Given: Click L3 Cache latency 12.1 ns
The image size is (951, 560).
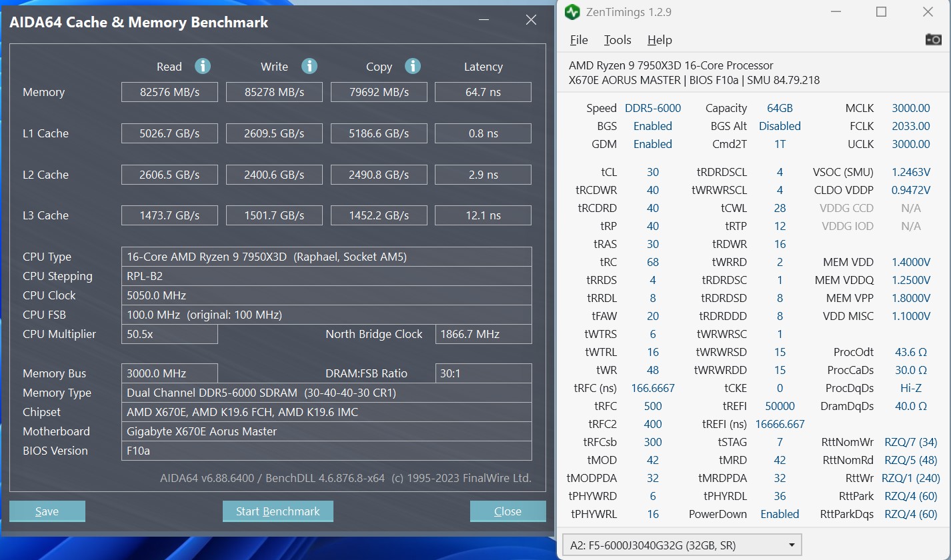Looking at the screenshot, I should [484, 215].
